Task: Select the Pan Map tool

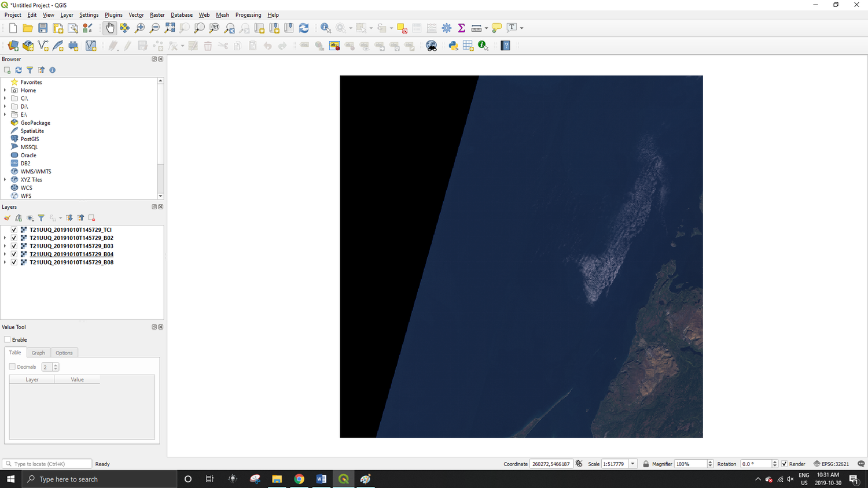Action: 110,27
